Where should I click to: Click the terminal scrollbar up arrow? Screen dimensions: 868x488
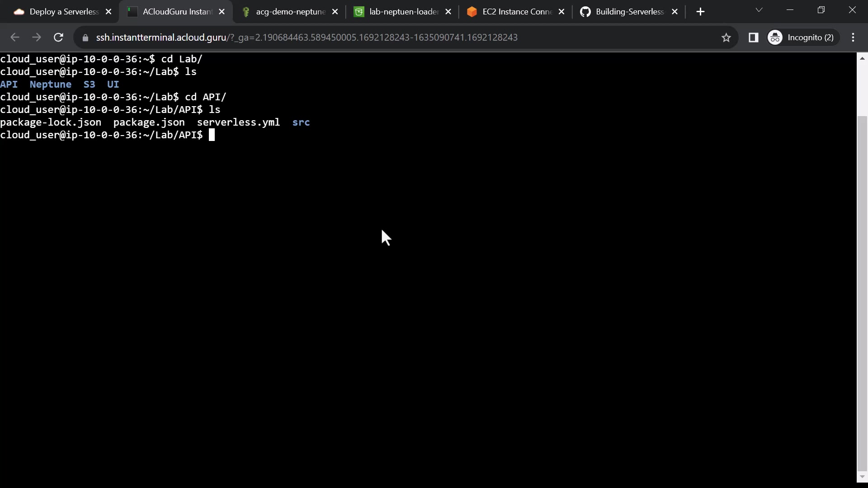tap(862, 58)
